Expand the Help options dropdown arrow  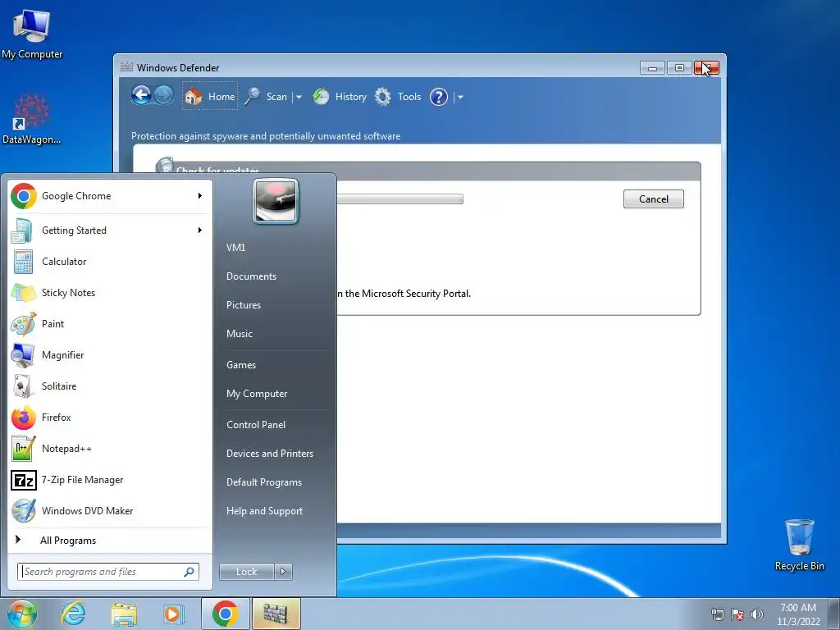tap(460, 97)
